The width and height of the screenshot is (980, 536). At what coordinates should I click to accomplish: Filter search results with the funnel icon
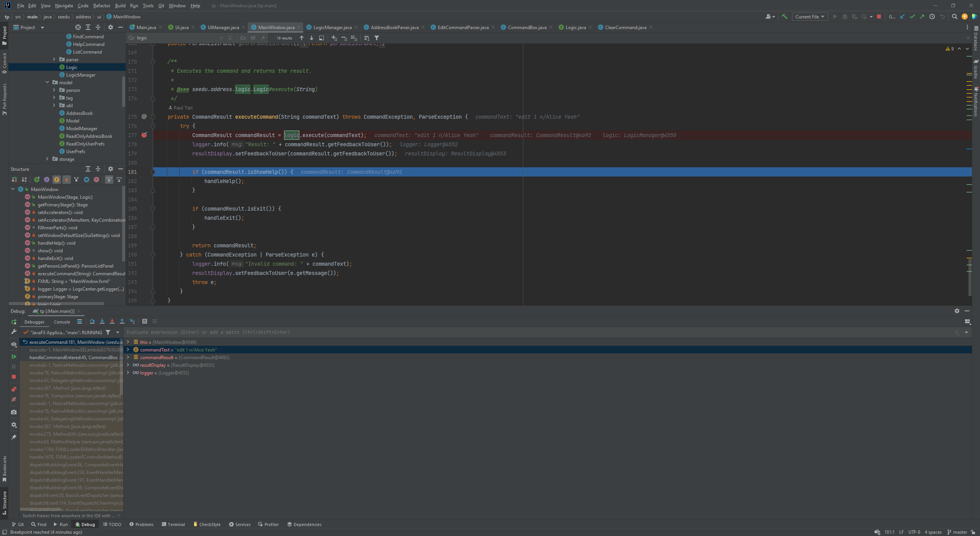click(377, 38)
